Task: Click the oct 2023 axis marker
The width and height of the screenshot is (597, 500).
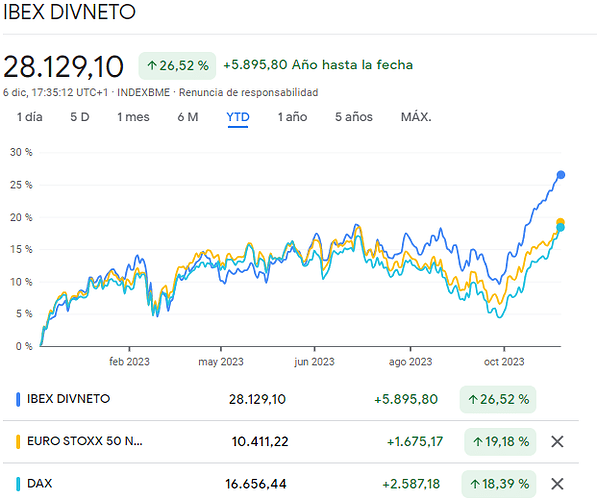Action: coord(504,361)
